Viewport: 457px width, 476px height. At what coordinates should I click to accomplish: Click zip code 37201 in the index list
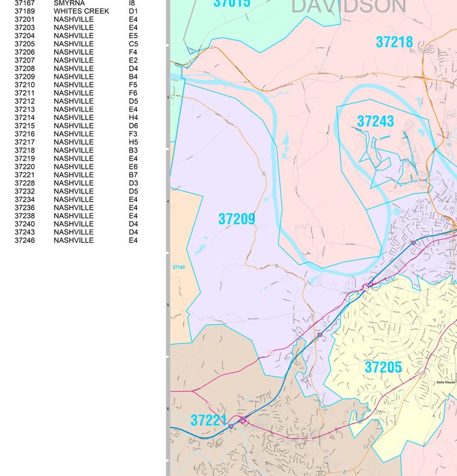pyautogui.click(x=25, y=19)
